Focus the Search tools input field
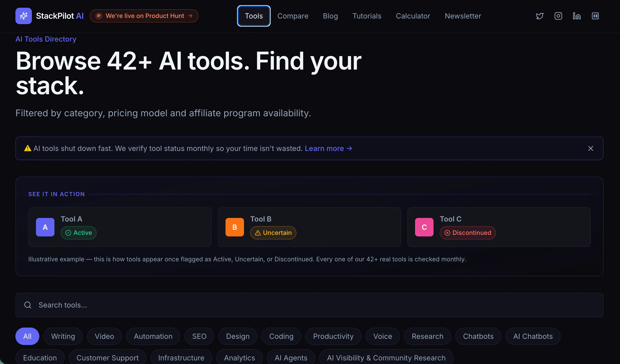This screenshot has width=620, height=364. (x=309, y=305)
